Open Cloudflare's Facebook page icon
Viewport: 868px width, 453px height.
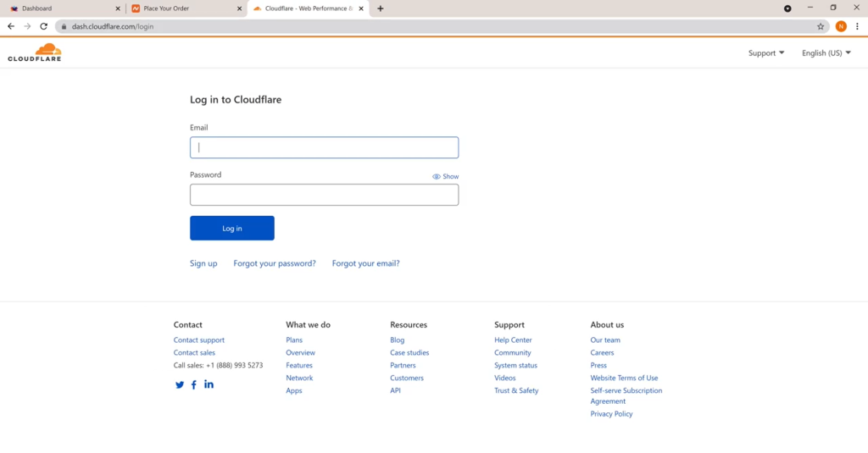[x=194, y=385]
